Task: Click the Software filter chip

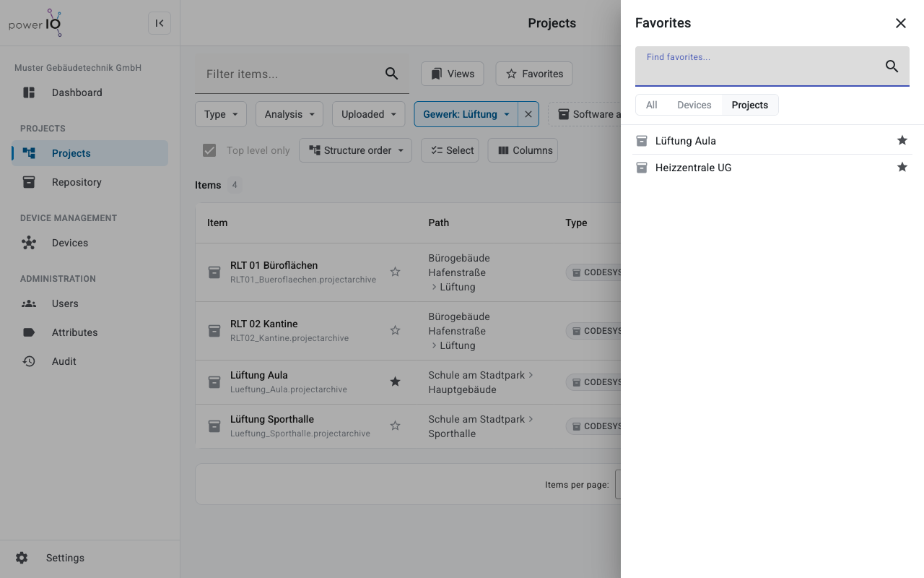Action: click(x=585, y=114)
